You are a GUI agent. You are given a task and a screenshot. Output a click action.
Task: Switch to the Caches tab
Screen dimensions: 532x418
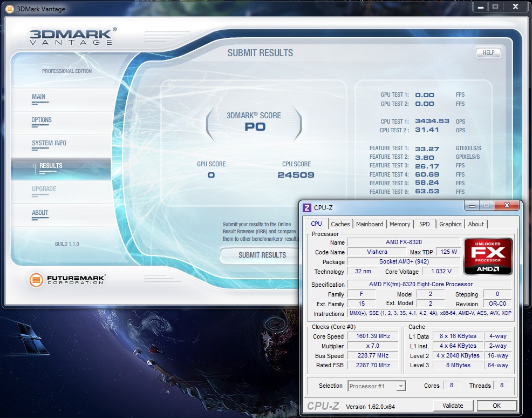[340, 224]
